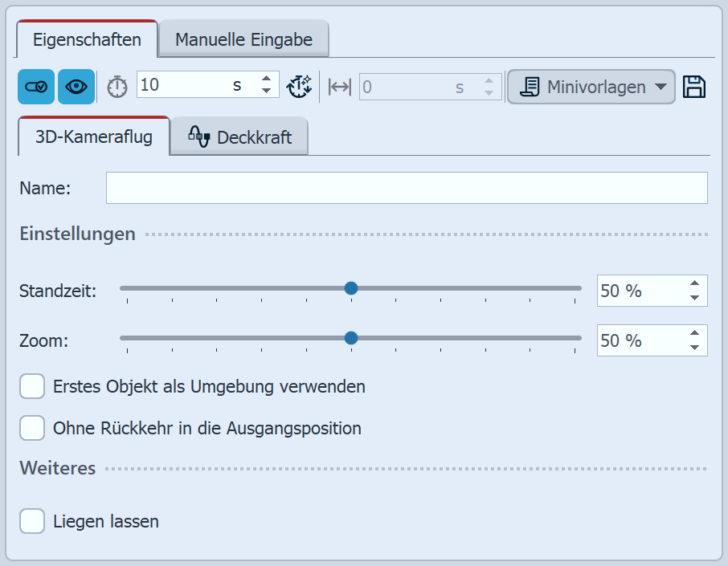Click the padlock icon on the Deckkraft tab

pyautogui.click(x=198, y=136)
